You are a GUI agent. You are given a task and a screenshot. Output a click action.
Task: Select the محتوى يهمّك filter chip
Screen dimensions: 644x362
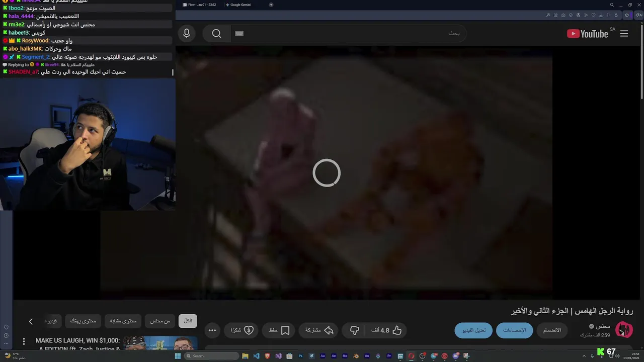tap(83, 321)
